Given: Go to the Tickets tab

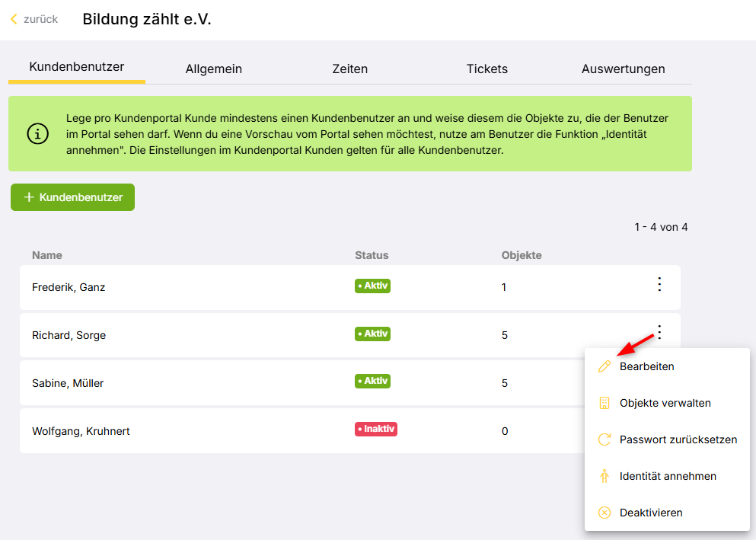Looking at the screenshot, I should point(486,69).
